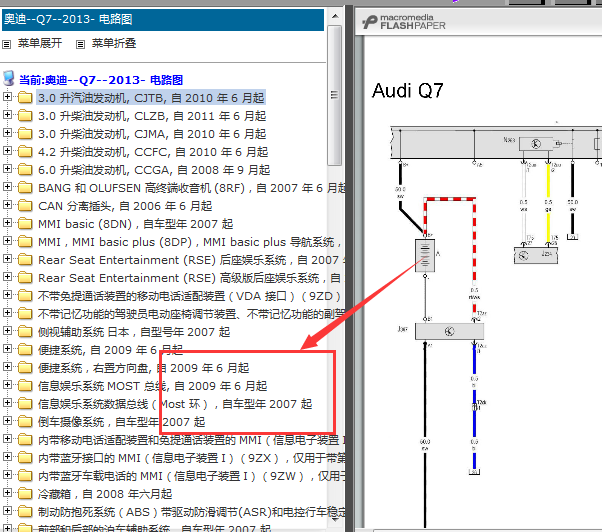Click folder icon of 4.2 升柴油发动机, CCFC
Image resolution: width=602 pixels, height=532 pixels.
[25, 152]
